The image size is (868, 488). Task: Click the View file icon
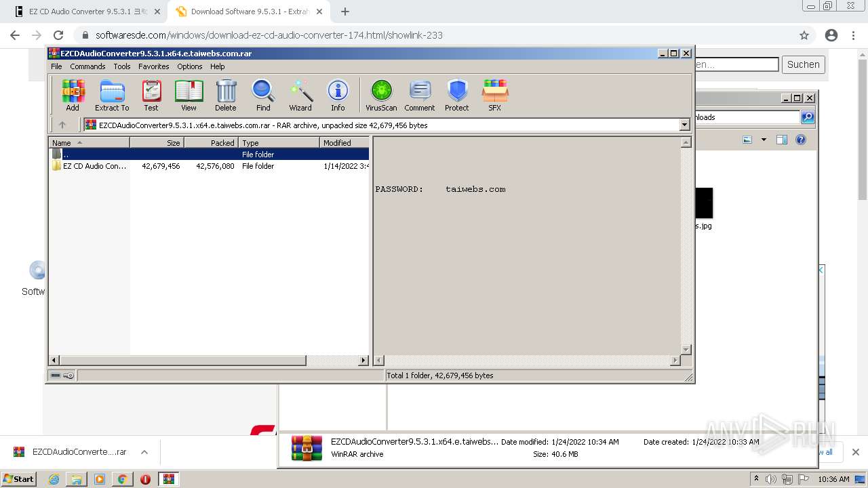[x=189, y=95]
